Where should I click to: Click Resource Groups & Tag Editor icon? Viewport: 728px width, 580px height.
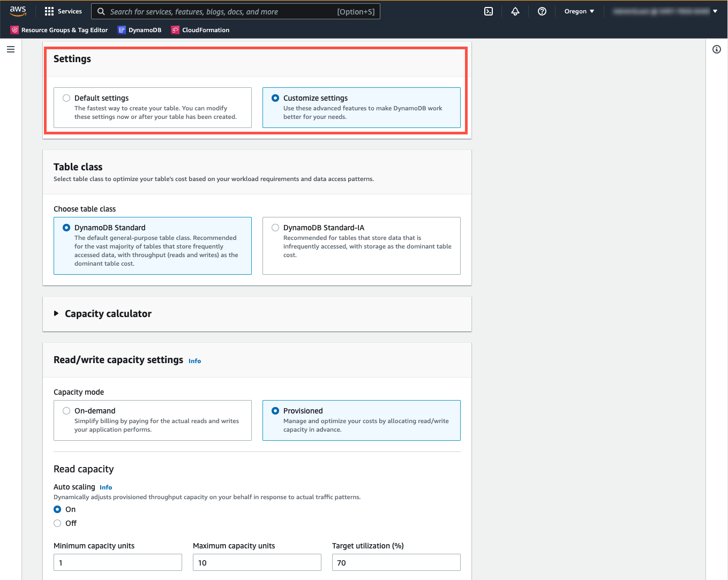tap(14, 30)
